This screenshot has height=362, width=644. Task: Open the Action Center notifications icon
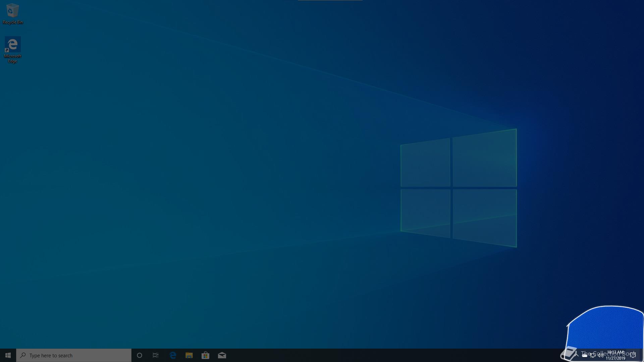coord(633,355)
